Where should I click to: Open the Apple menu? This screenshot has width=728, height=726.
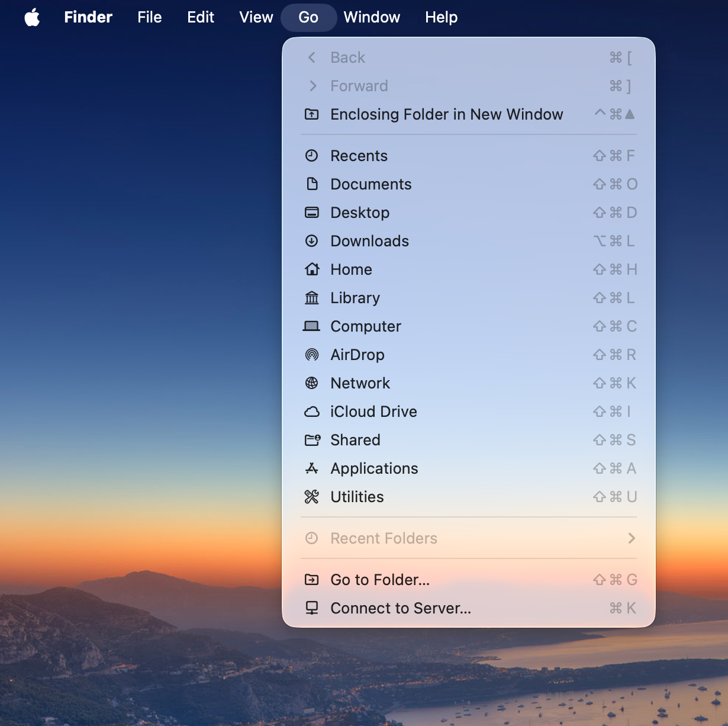tap(32, 17)
